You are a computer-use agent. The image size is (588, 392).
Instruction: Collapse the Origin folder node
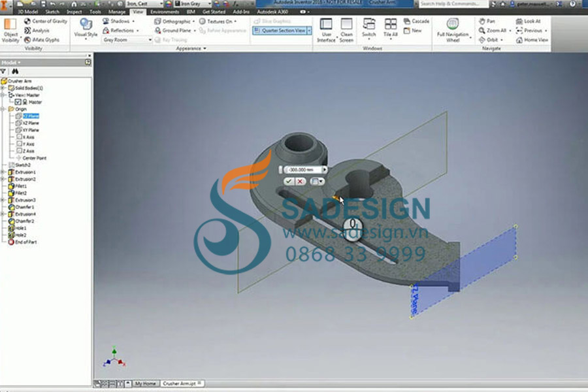(3, 109)
